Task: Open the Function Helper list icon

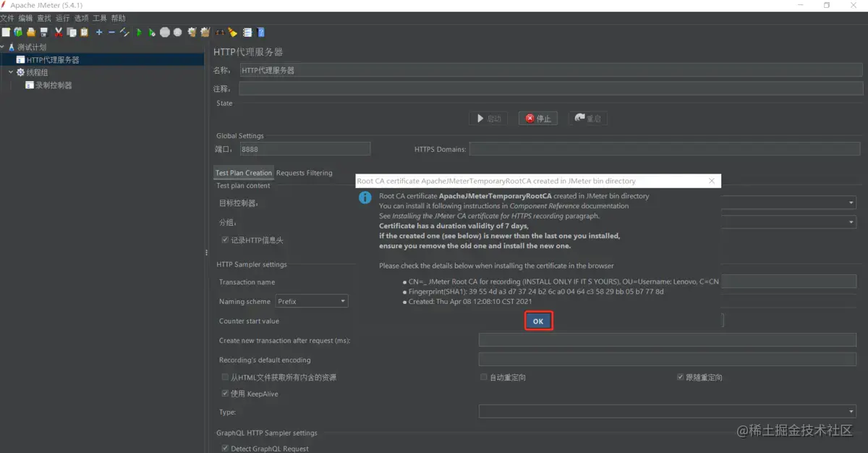Action: click(247, 32)
